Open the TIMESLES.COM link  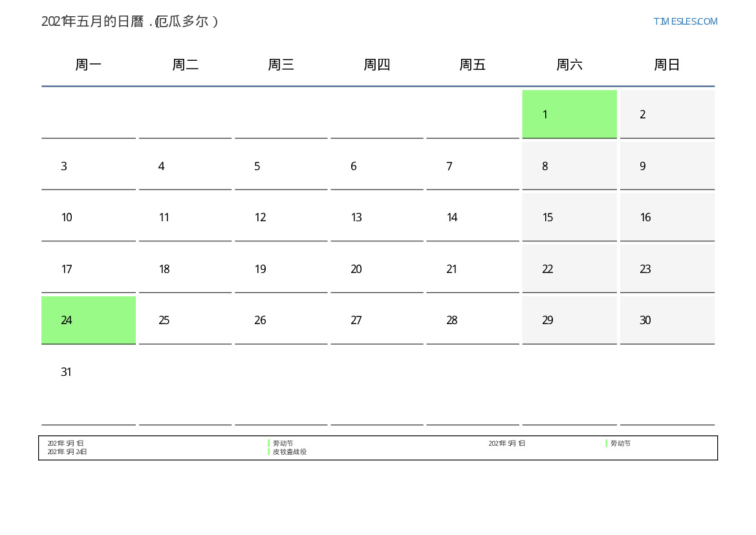coord(685,21)
